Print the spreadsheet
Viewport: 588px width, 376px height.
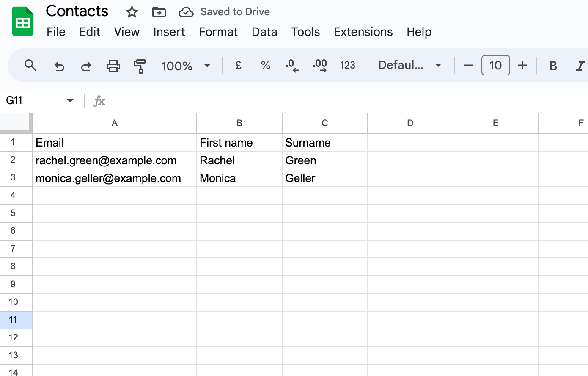(113, 66)
